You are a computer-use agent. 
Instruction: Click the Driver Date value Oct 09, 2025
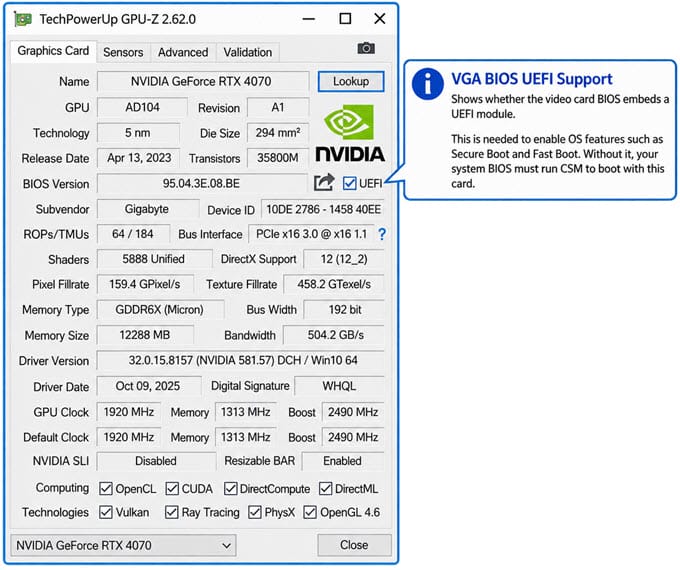click(149, 386)
